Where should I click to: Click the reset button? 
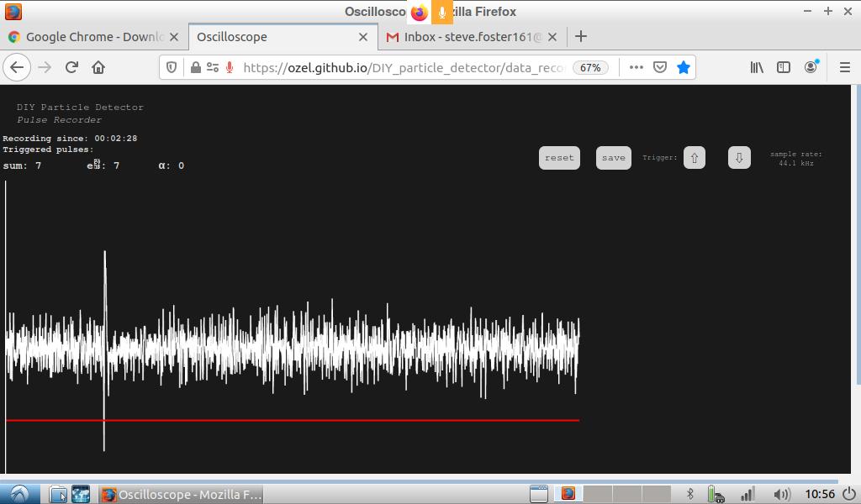click(559, 158)
